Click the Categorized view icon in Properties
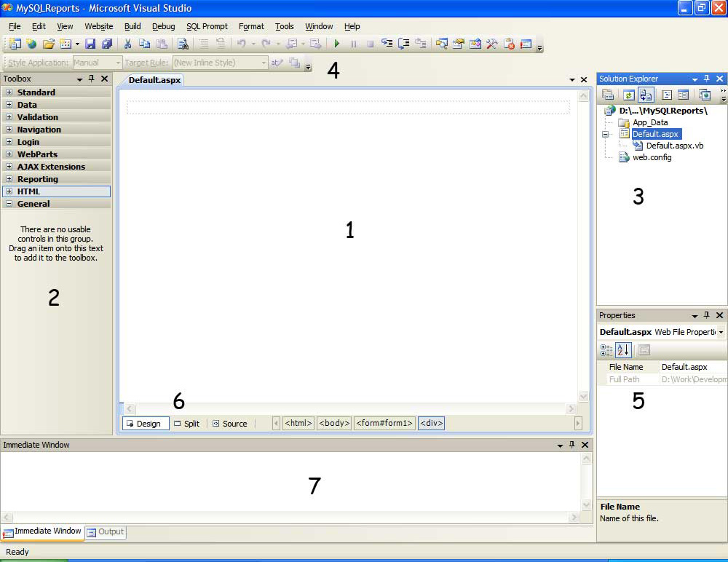 point(606,349)
